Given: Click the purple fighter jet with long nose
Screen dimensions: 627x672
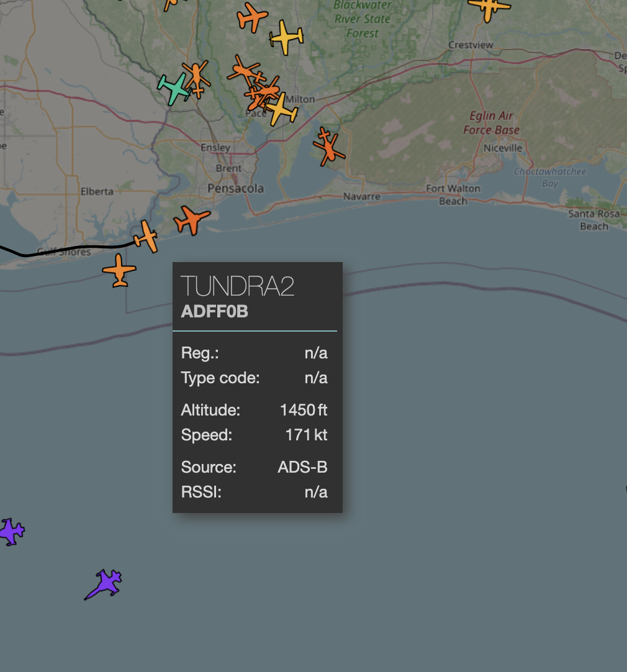Looking at the screenshot, I should (104, 584).
